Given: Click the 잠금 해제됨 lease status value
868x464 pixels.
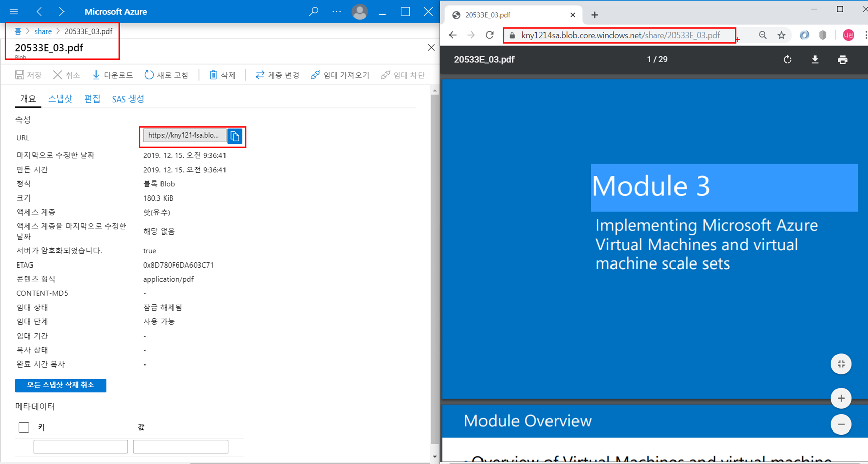Looking at the screenshot, I should point(163,308).
